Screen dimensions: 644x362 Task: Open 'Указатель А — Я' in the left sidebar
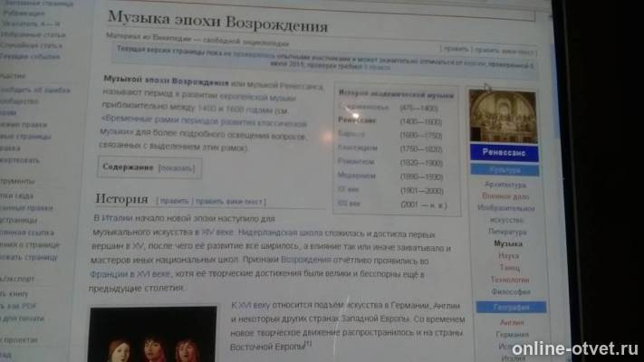31,24
